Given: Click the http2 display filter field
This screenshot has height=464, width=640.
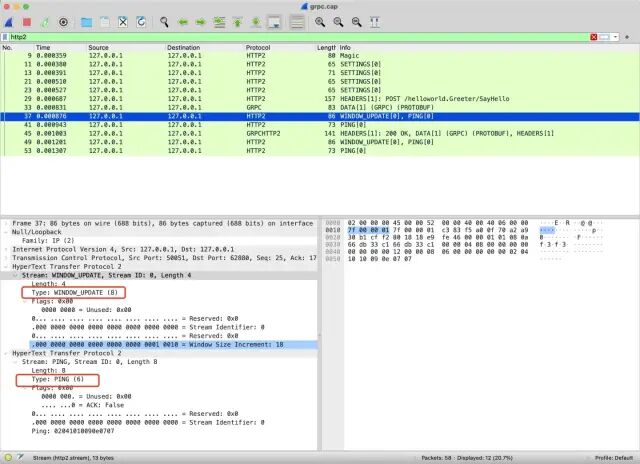Looking at the screenshot, I should pos(298,37).
